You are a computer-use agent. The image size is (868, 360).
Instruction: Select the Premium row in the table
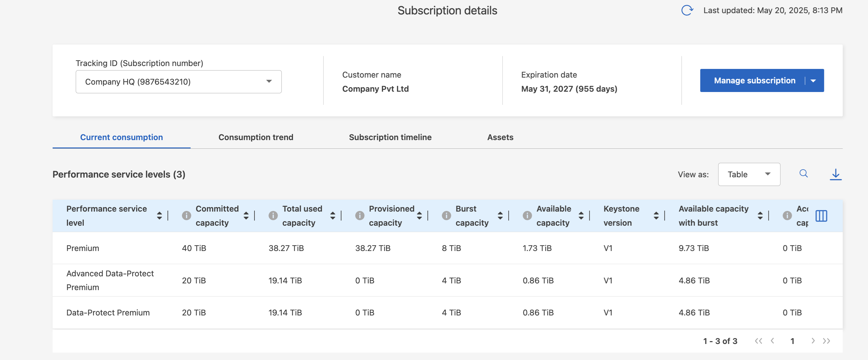tap(82, 248)
